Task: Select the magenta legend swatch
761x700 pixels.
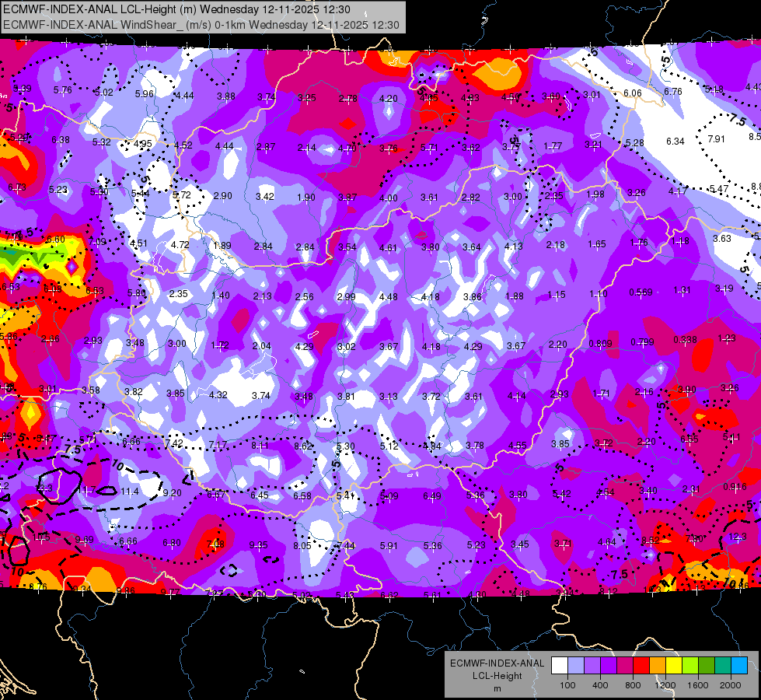Action: [x=625, y=665]
